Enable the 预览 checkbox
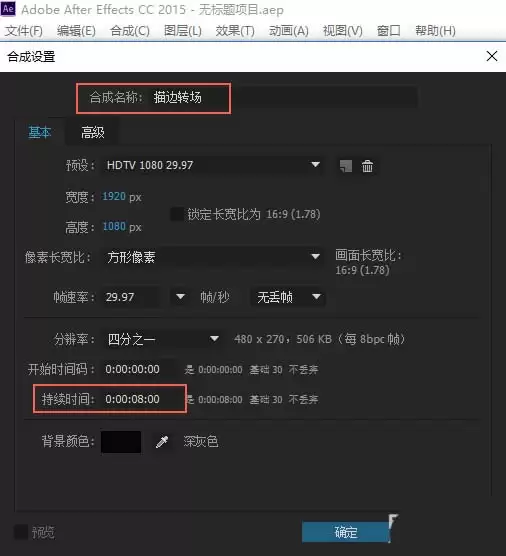 pyautogui.click(x=21, y=532)
